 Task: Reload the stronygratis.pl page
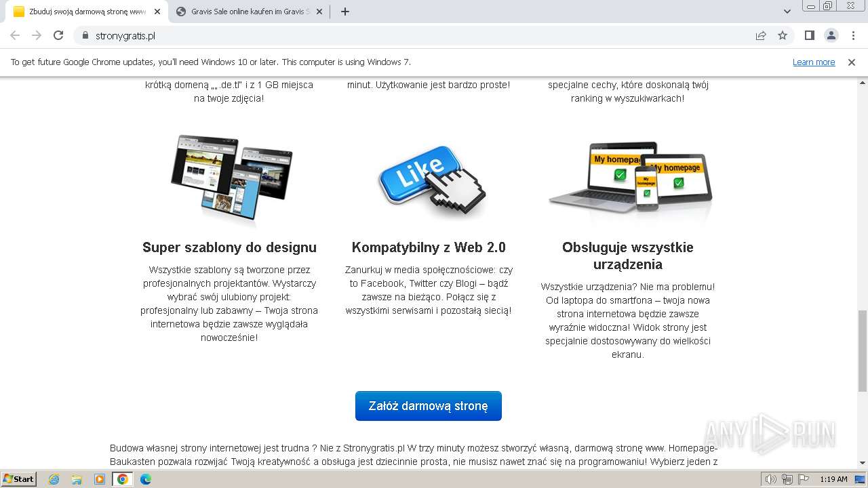point(58,35)
